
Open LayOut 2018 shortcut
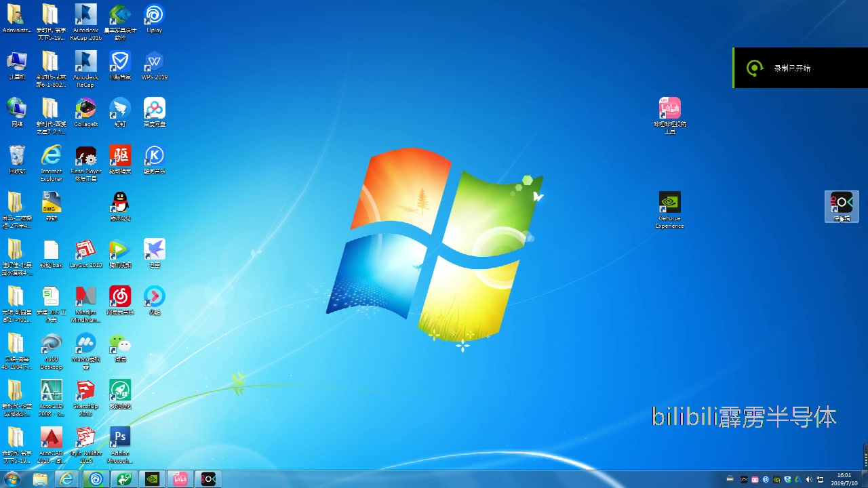tap(85, 253)
